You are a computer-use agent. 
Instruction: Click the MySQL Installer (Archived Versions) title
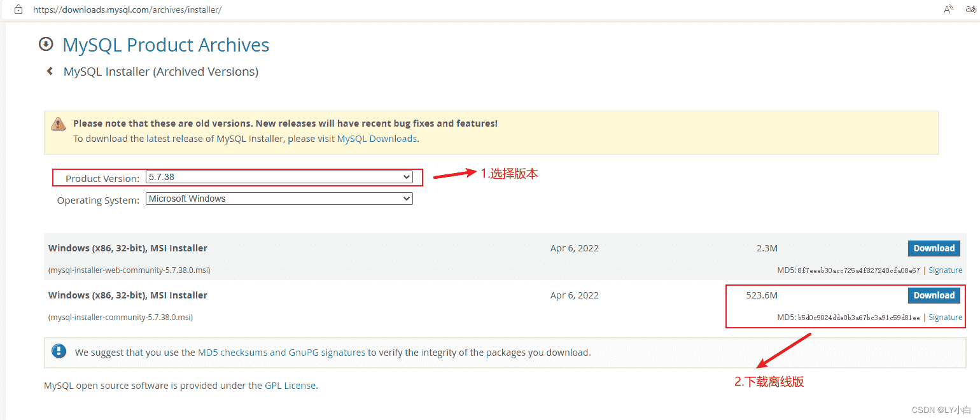tap(161, 72)
